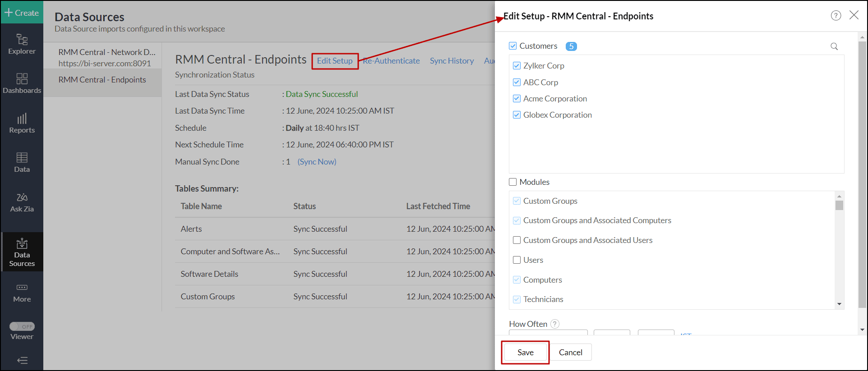The width and height of the screenshot is (868, 371).
Task: Toggle the Viewer mode switch
Action: tap(22, 326)
